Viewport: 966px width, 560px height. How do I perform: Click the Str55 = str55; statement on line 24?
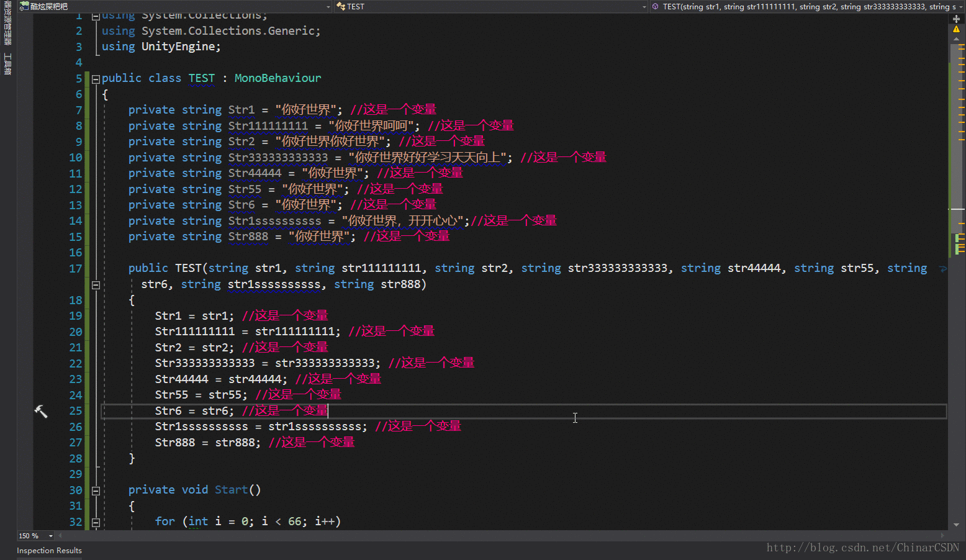pyautogui.click(x=202, y=395)
